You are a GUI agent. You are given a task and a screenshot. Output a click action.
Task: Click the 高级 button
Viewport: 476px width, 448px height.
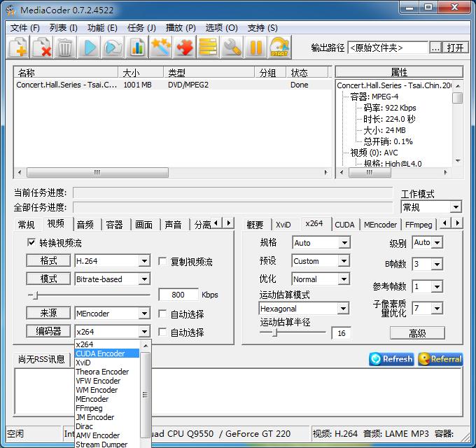point(417,333)
